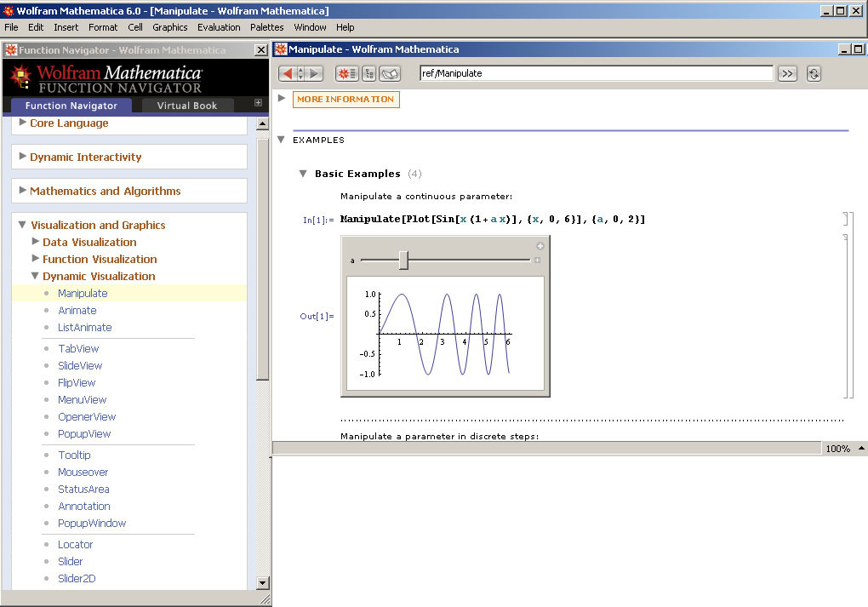Click the double-chevron go button
This screenshot has height=607, width=868.
click(787, 74)
